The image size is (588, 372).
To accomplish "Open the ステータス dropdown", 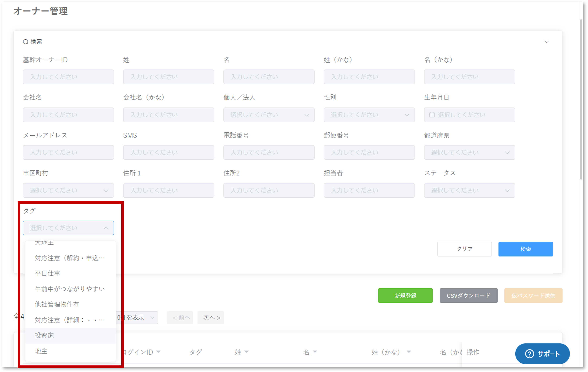I will point(469,190).
